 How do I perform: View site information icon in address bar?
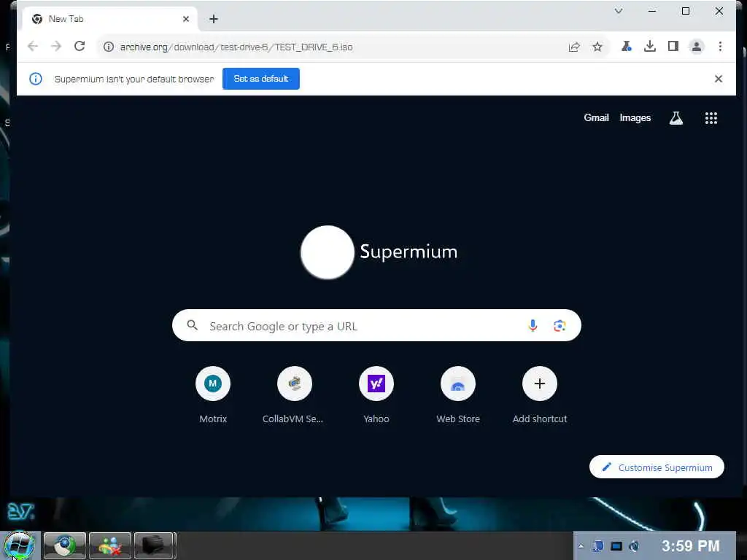[x=109, y=47]
